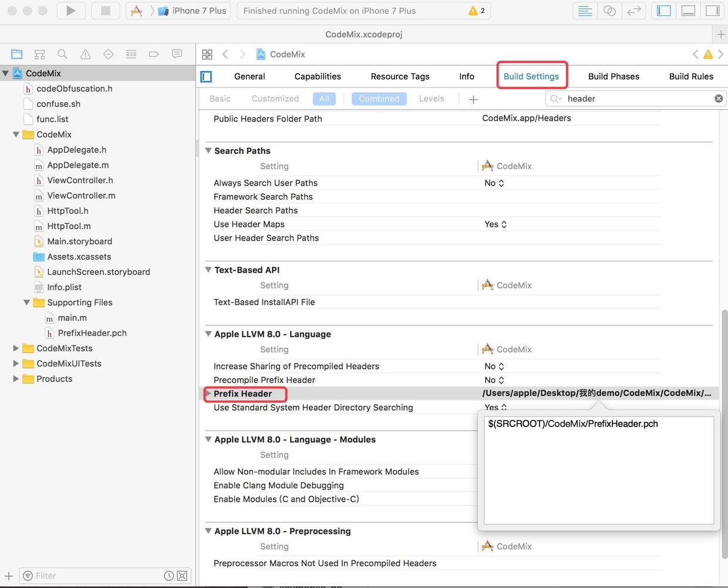Collapse the Text-Based API section

point(208,270)
